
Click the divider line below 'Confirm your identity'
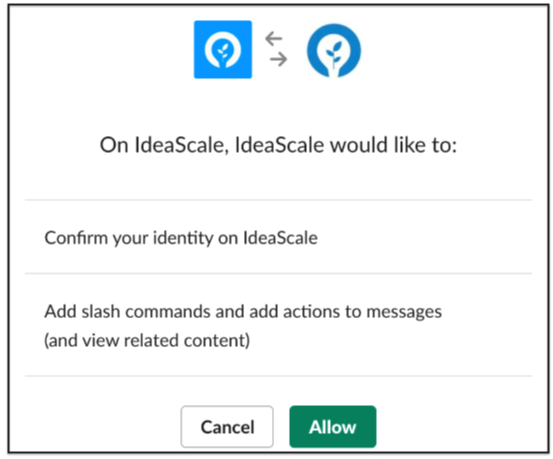coord(278,273)
